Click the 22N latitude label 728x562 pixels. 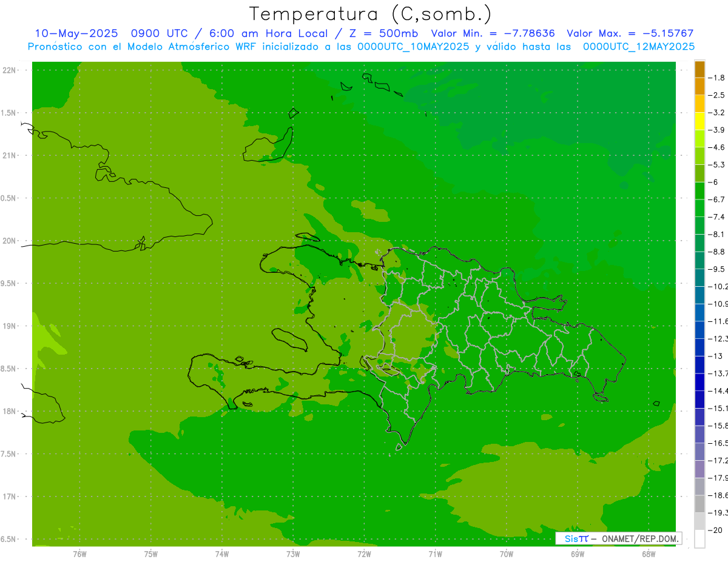[x=10, y=70]
